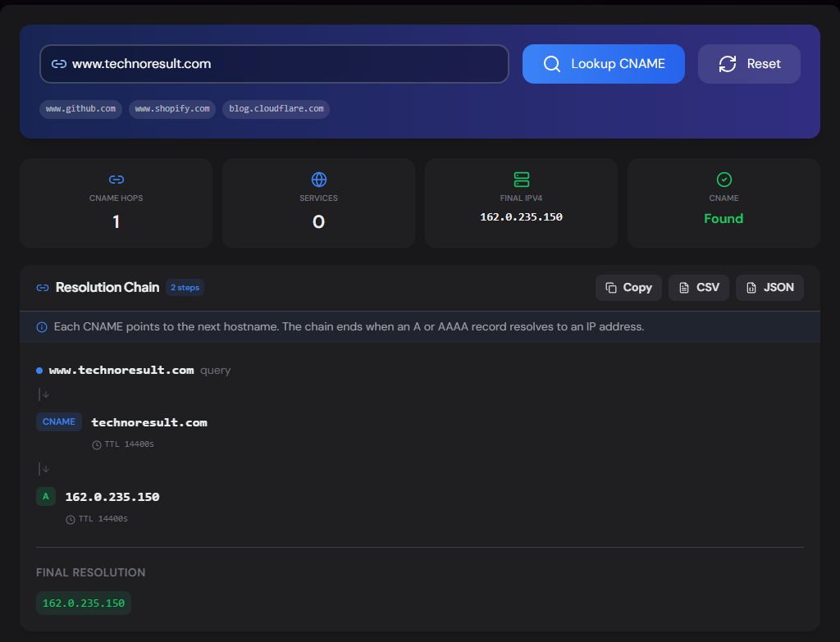Click the 162.0.235.150 A record value
The image size is (840, 642).
112,497
